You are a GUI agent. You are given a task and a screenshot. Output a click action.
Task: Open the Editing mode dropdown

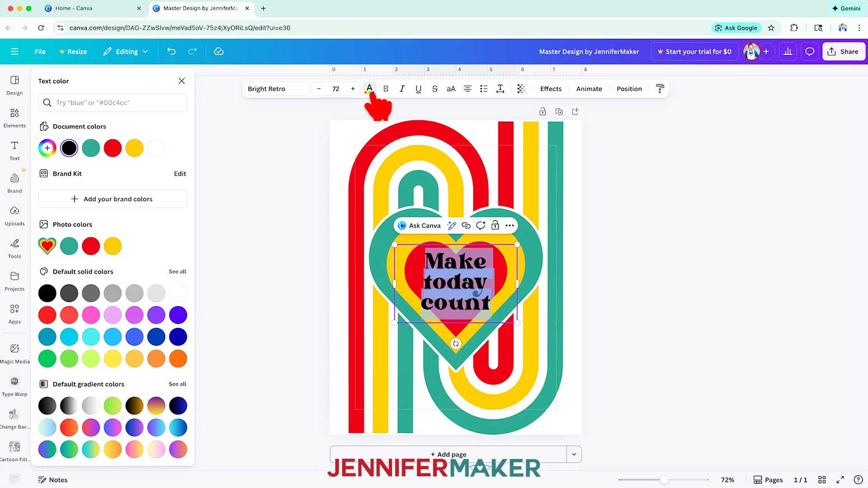pyautogui.click(x=126, y=51)
